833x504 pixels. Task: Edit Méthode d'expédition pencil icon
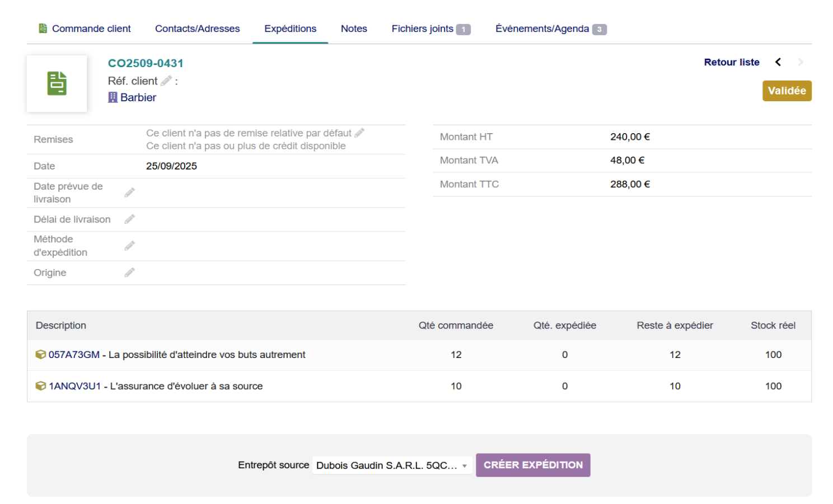pos(129,246)
